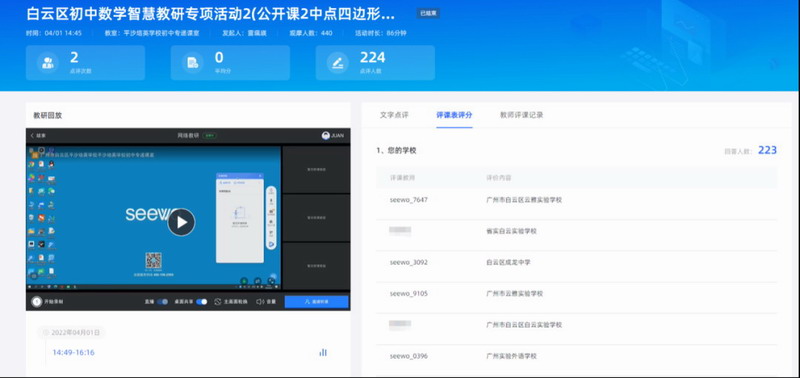Play the 教研回放 replay video
The image size is (800, 378).
coord(181,222)
